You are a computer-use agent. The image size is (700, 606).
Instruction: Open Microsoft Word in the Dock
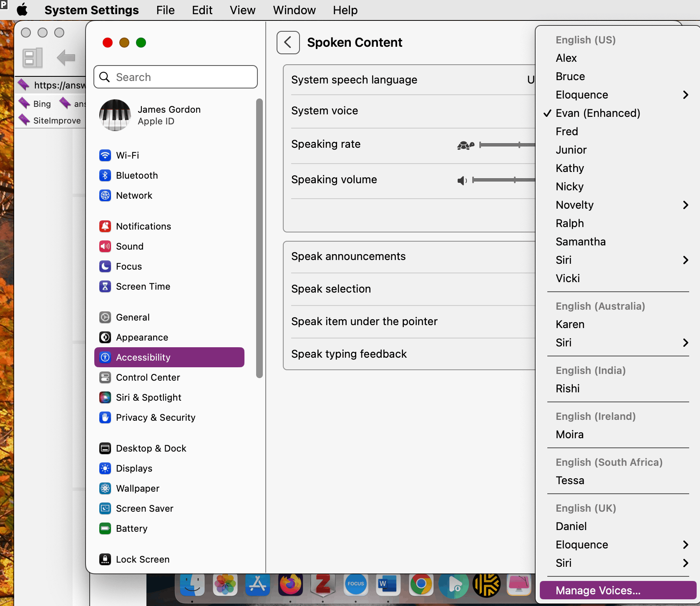pos(388,584)
